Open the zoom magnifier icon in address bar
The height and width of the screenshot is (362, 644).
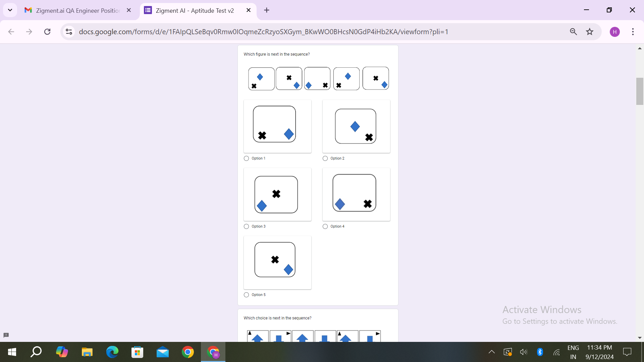click(573, 32)
